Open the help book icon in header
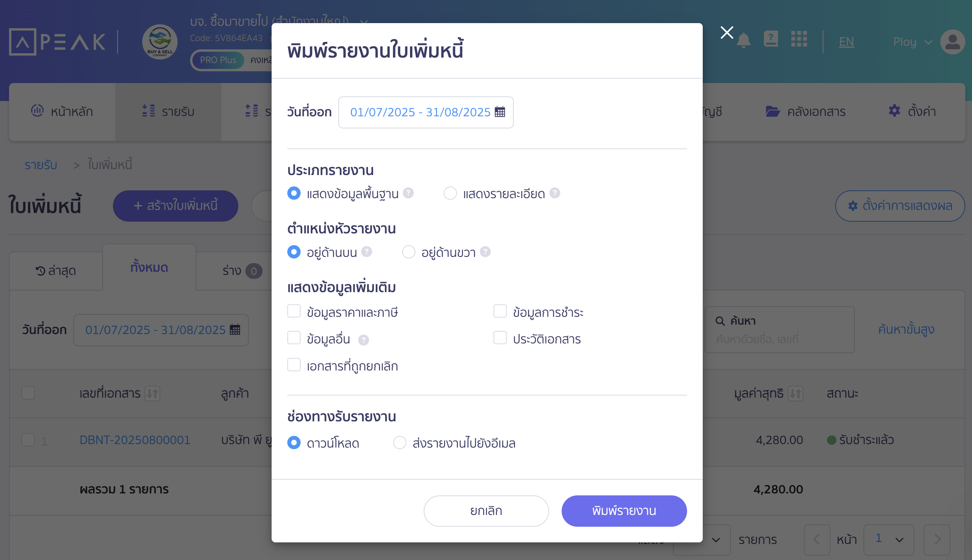 [x=771, y=39]
